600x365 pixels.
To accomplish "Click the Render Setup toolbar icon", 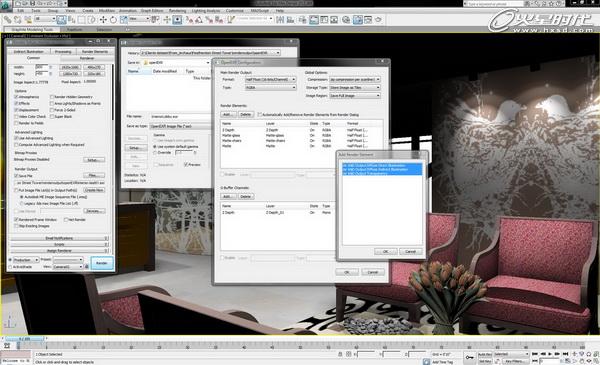I will point(357,20).
